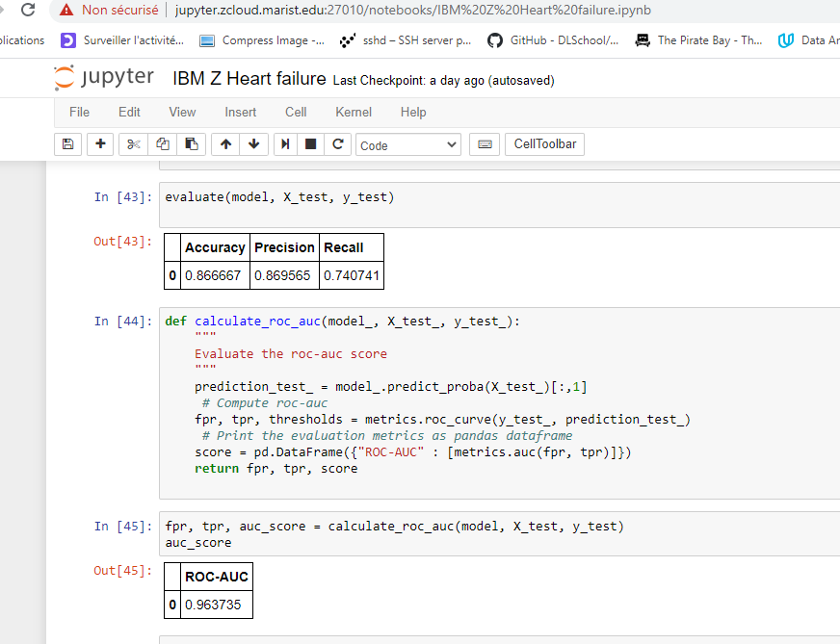Screen dimensions: 840x644
Task: Click the move cell up arrow
Action: (x=225, y=144)
